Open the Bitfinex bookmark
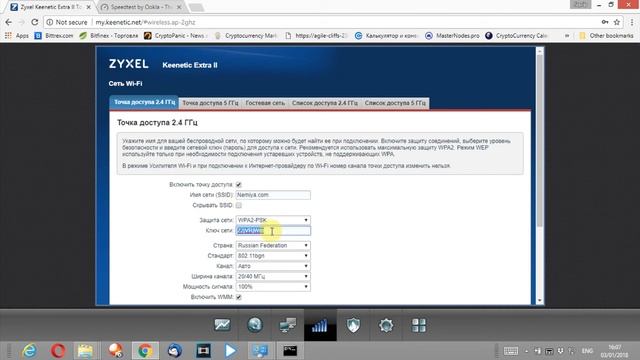 [x=109, y=36]
